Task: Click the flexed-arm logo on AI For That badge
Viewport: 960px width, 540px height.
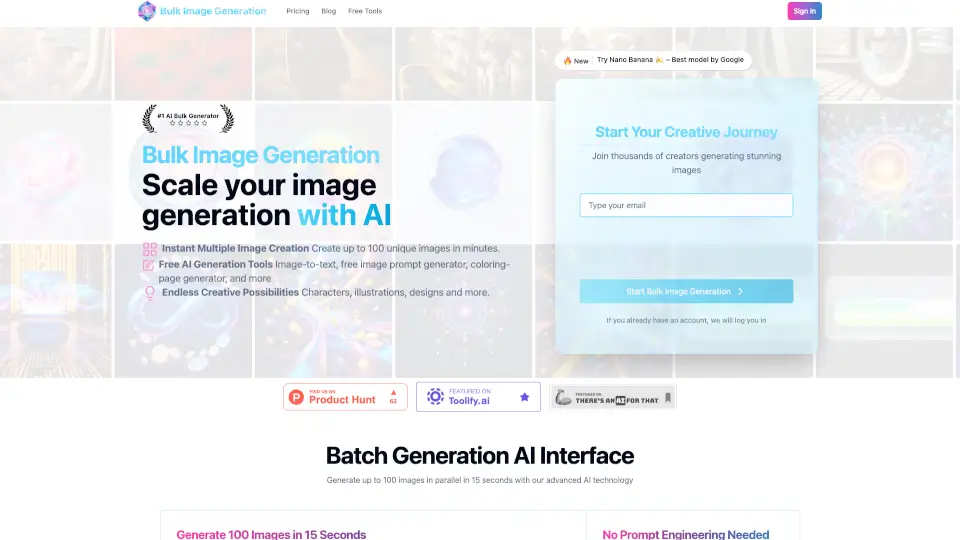Action: 563,398
